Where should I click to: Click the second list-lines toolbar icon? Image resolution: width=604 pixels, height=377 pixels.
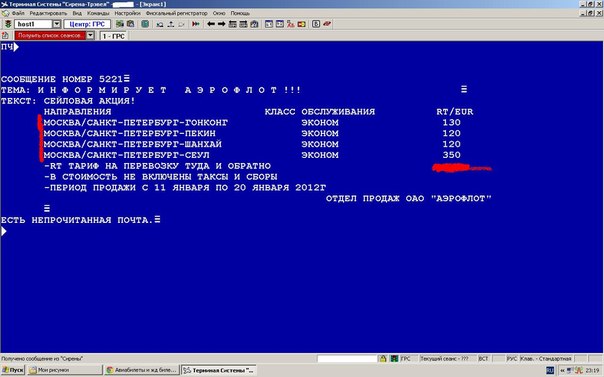pos(243,24)
